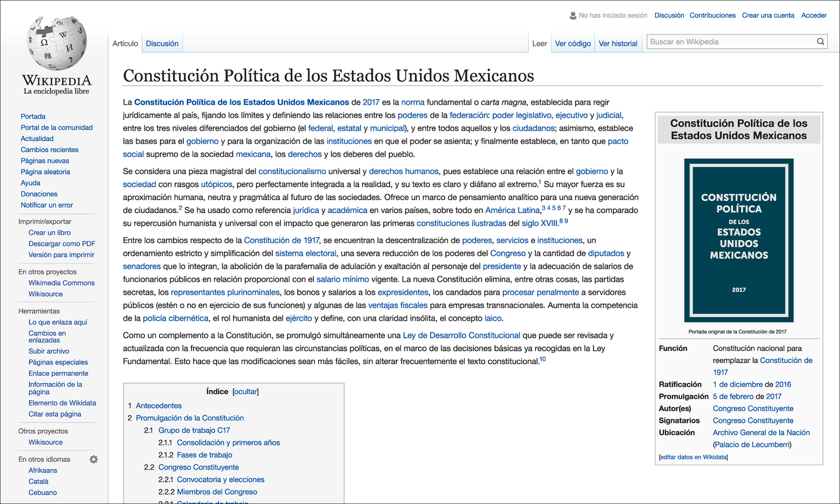Open Wikisource under 'Otros proyectos'
Image resolution: width=840 pixels, height=504 pixels.
(45, 442)
